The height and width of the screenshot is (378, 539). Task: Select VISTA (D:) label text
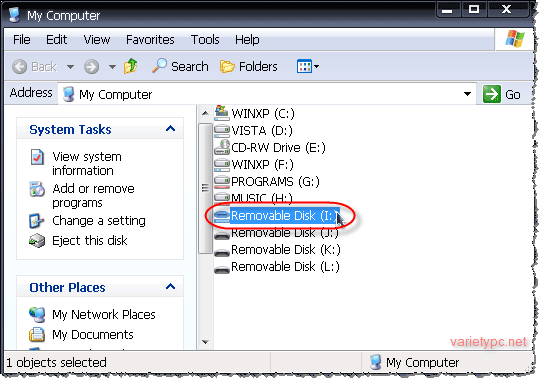coord(262,131)
